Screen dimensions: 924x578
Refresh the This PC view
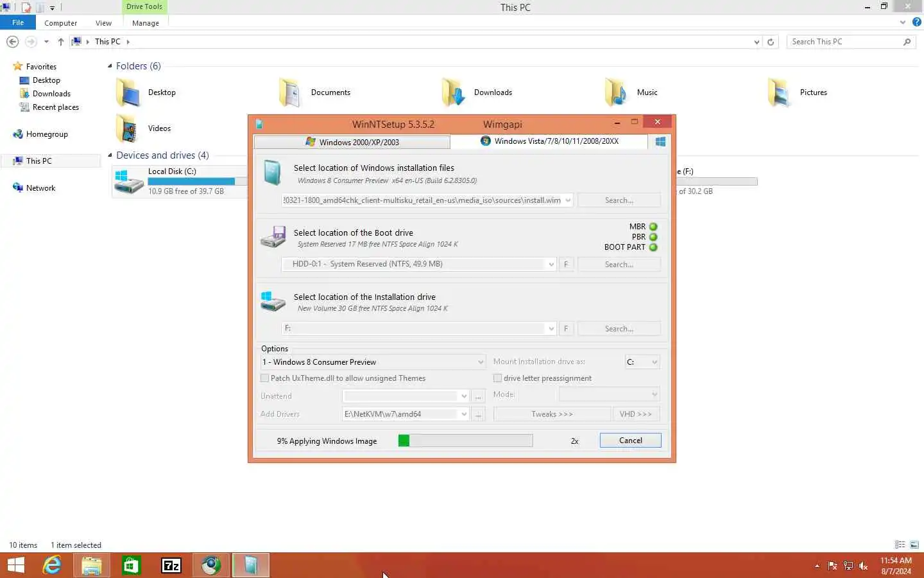pyautogui.click(x=771, y=42)
